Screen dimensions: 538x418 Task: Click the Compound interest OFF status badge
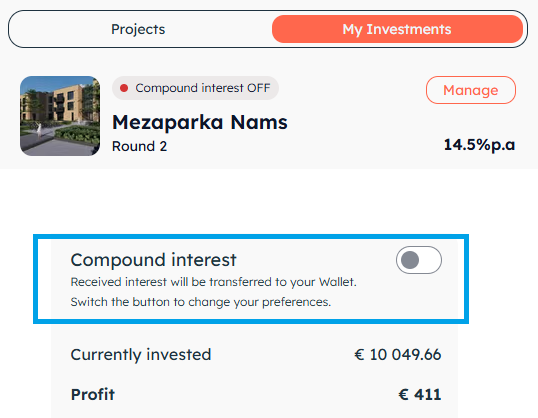tap(195, 88)
